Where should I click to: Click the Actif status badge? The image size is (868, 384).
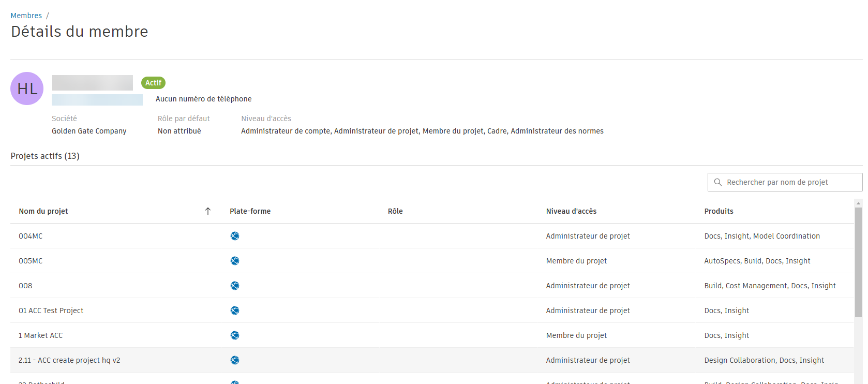153,83
